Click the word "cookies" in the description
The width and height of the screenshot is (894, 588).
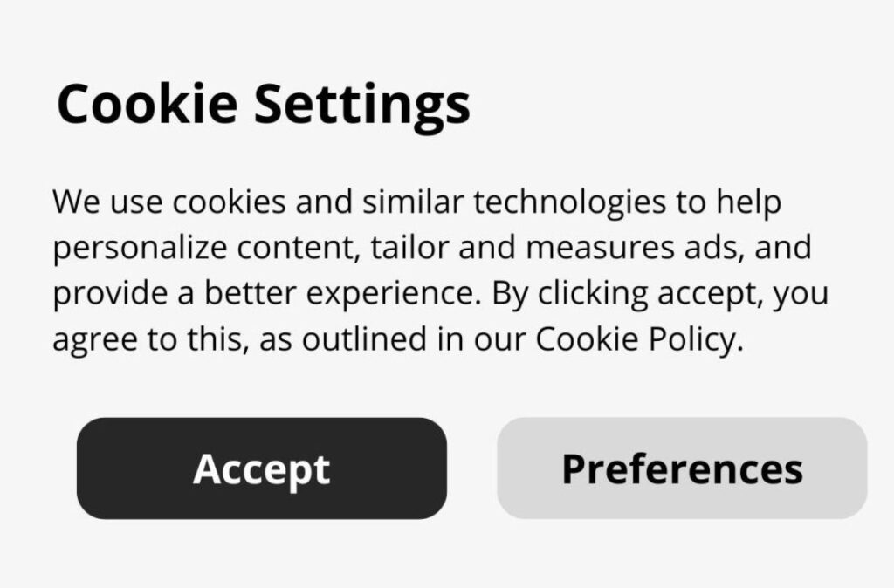click(x=229, y=202)
